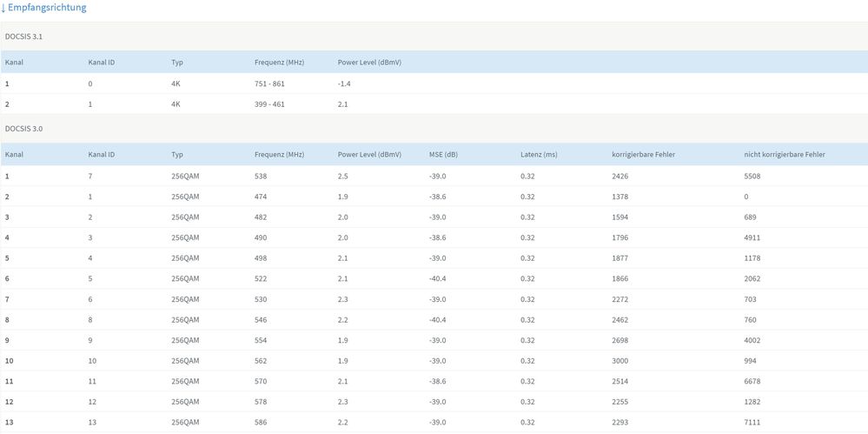Click the MSE (dB) column header
The height and width of the screenshot is (434, 868).
[x=443, y=155]
